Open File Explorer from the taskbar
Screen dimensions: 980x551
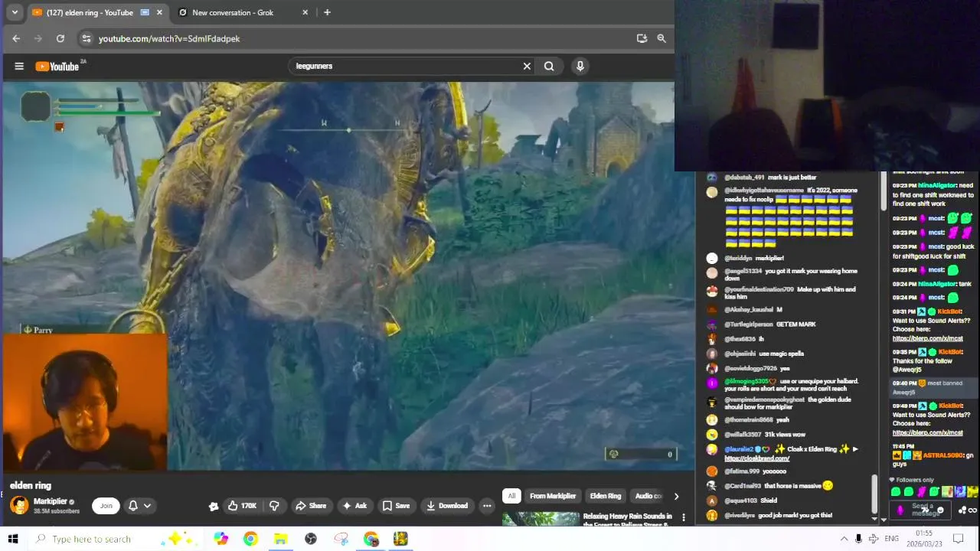(x=280, y=539)
